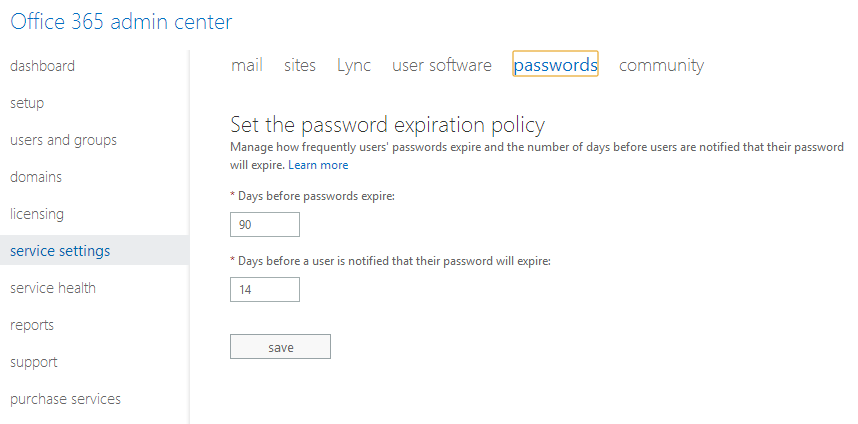Viewport: 858px width, 424px height.
Task: Select the user software tab
Action: tap(442, 65)
